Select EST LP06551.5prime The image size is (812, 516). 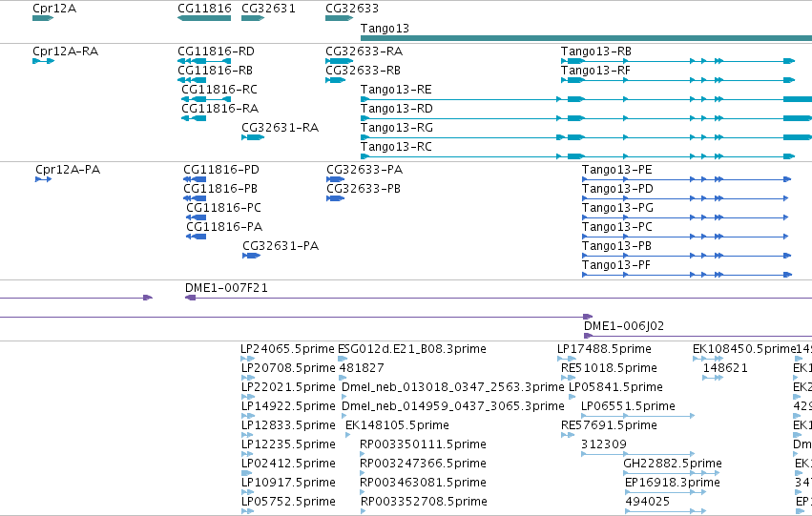628,406
